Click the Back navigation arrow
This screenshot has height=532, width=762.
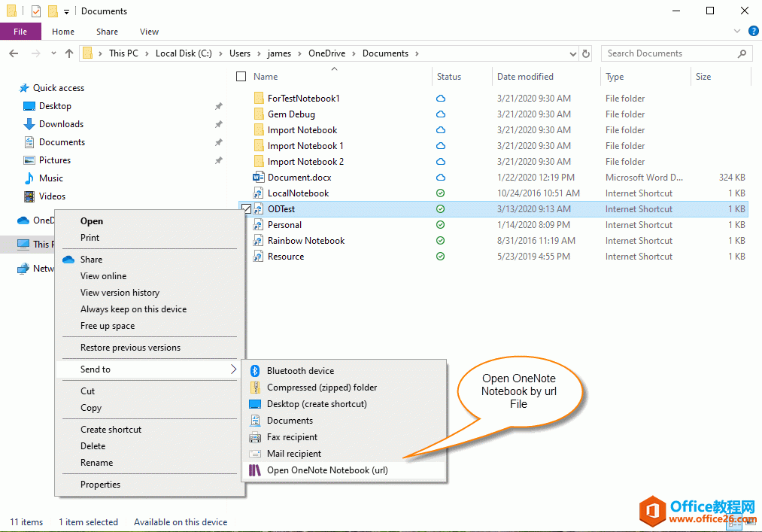pyautogui.click(x=14, y=53)
